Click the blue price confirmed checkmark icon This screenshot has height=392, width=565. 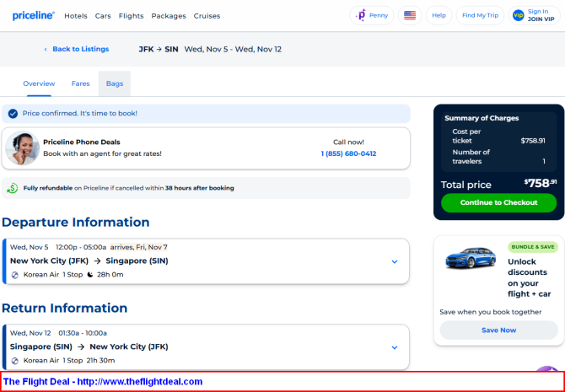[x=13, y=114]
